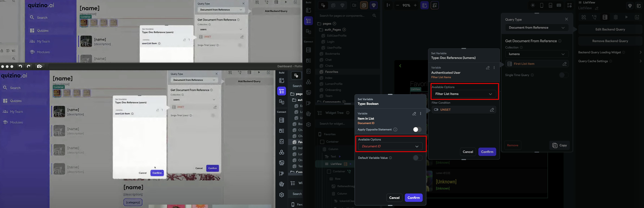Select the highlighted Widget Tree navigation icon
Viewport: 644px width, 208px height.
click(309, 21)
